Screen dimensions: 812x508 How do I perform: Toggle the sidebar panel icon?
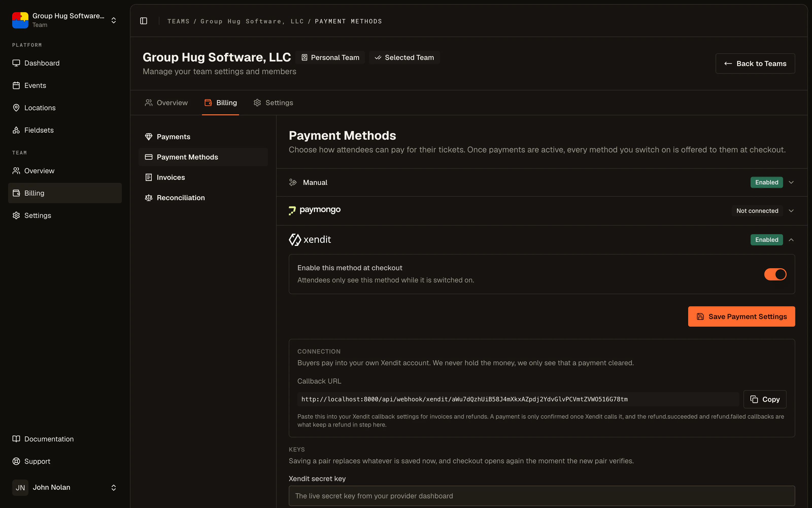click(x=144, y=21)
